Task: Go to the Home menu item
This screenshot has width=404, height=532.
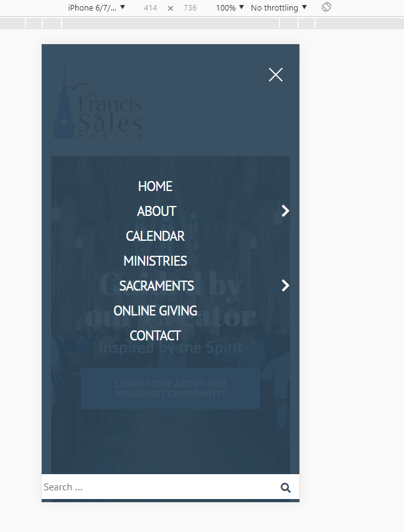Action: 155,186
